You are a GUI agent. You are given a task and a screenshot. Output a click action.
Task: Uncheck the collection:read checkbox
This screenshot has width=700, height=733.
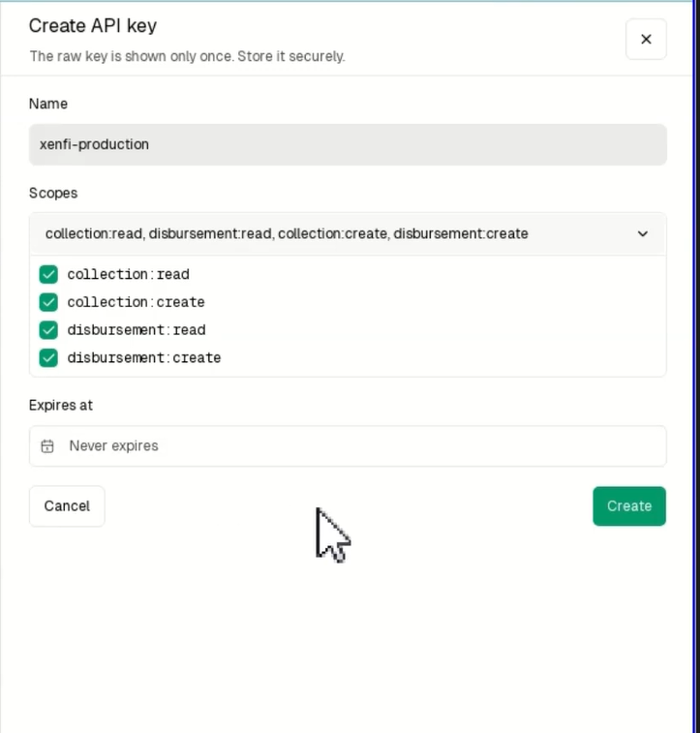point(48,274)
